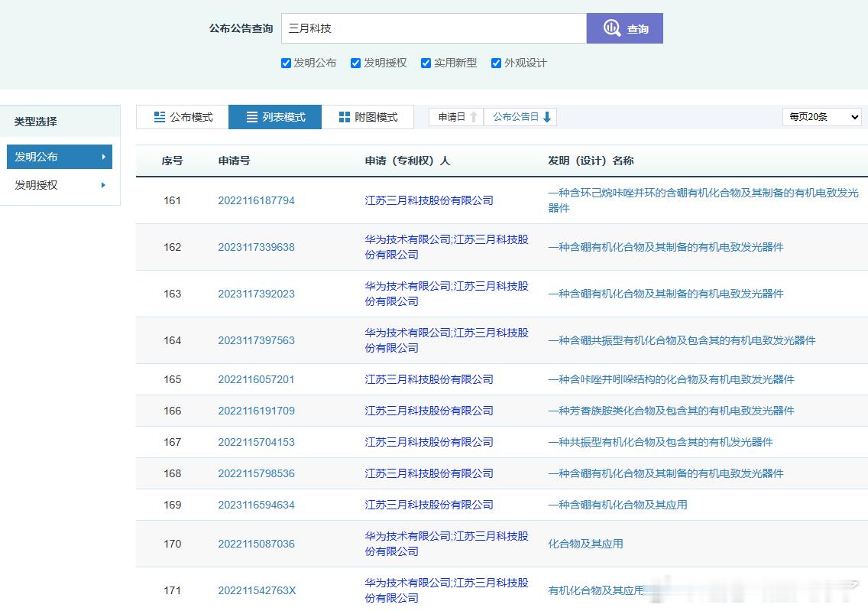Click the 公布模式 layout icon
The image size is (868, 611).
160,117
